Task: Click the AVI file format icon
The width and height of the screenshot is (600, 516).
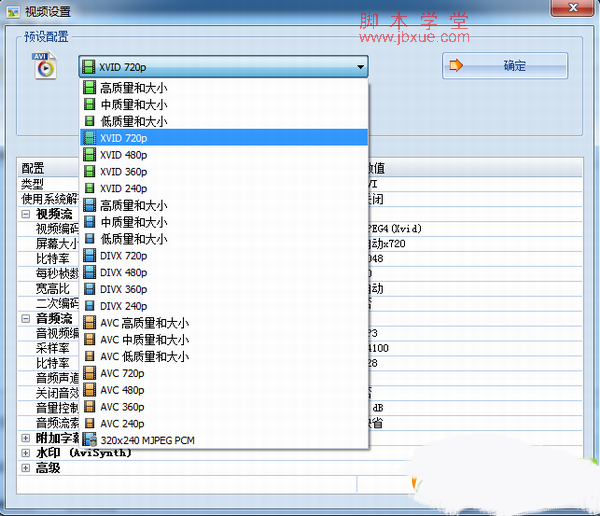Action: pos(45,66)
